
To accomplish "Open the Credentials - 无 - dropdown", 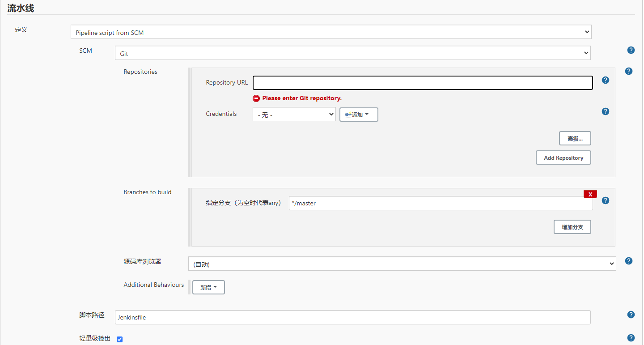I will 294,115.
